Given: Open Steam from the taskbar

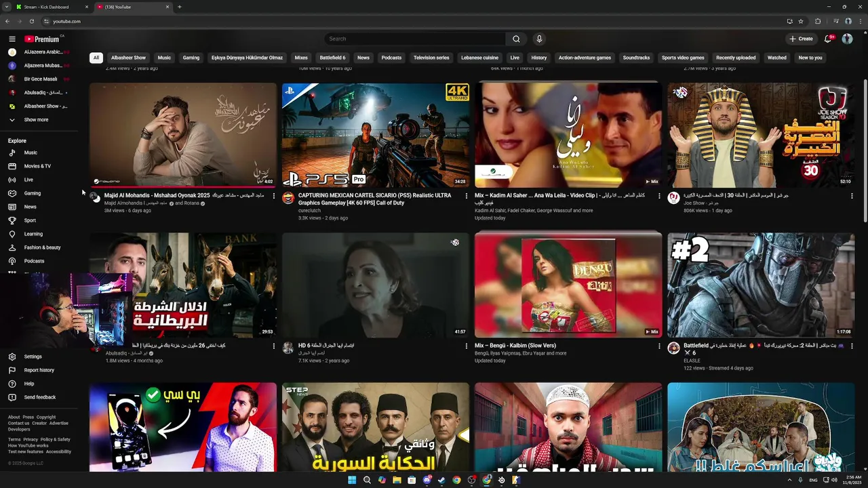Looking at the screenshot, I should (441, 480).
